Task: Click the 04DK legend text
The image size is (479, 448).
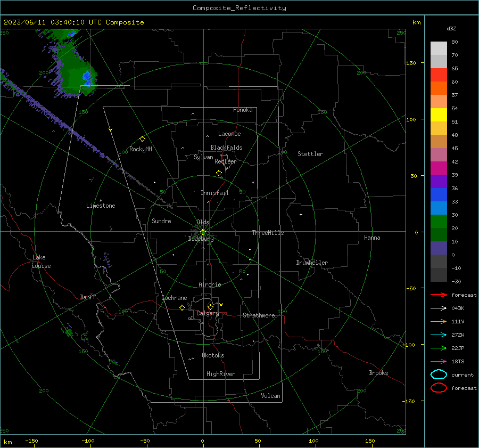Action: coord(458,308)
